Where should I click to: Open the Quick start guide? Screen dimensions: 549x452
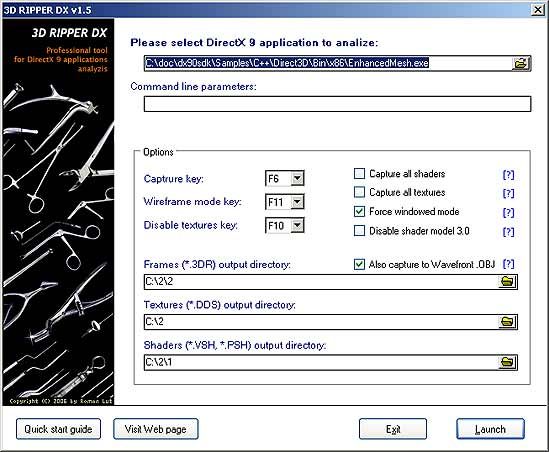(x=58, y=429)
